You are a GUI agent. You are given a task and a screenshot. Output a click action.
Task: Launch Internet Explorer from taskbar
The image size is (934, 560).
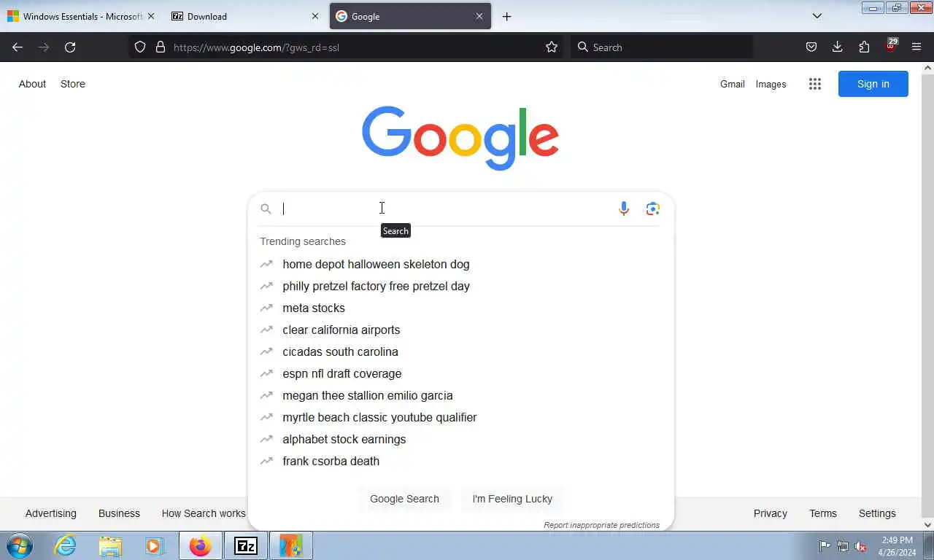coord(65,545)
